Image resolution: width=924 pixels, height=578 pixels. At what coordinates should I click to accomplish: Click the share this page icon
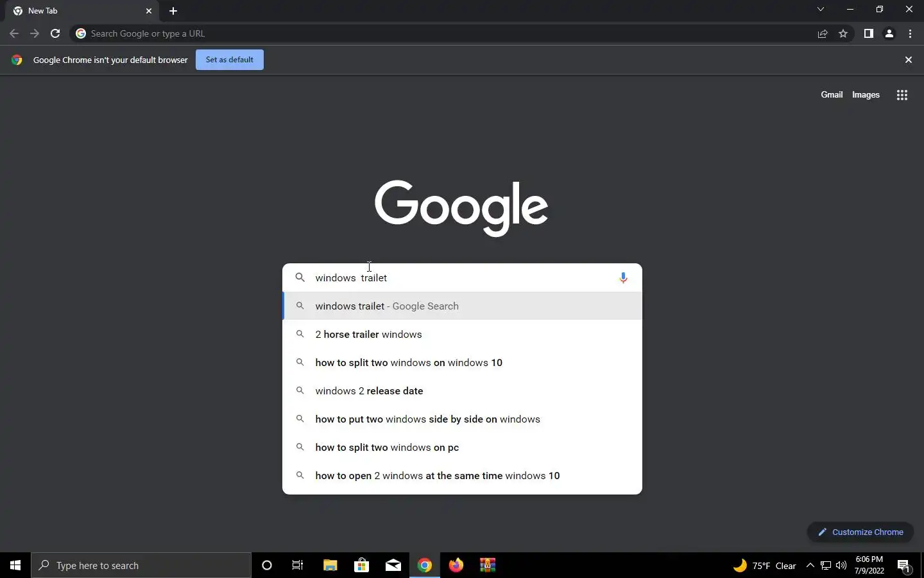(823, 33)
